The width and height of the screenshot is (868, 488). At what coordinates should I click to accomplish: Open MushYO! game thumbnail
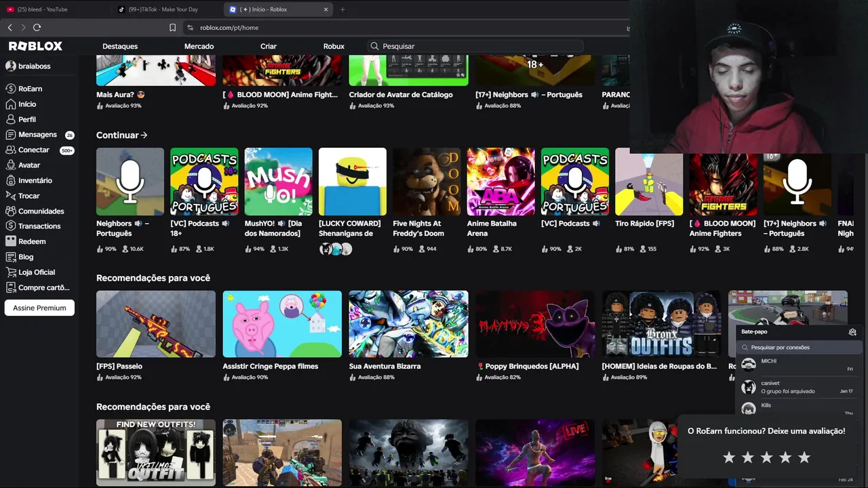(279, 182)
